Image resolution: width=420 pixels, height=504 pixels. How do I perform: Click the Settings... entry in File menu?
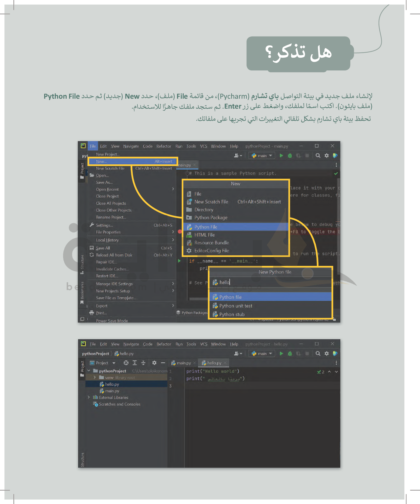[x=104, y=225]
